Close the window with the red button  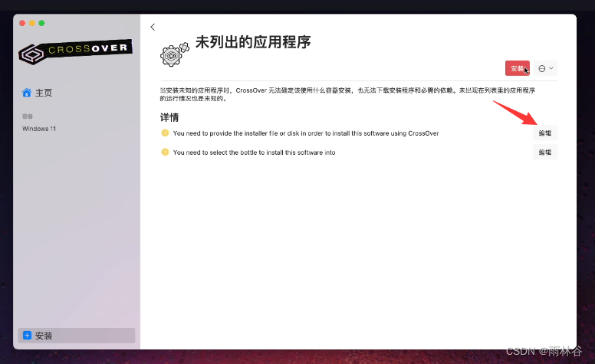click(22, 23)
